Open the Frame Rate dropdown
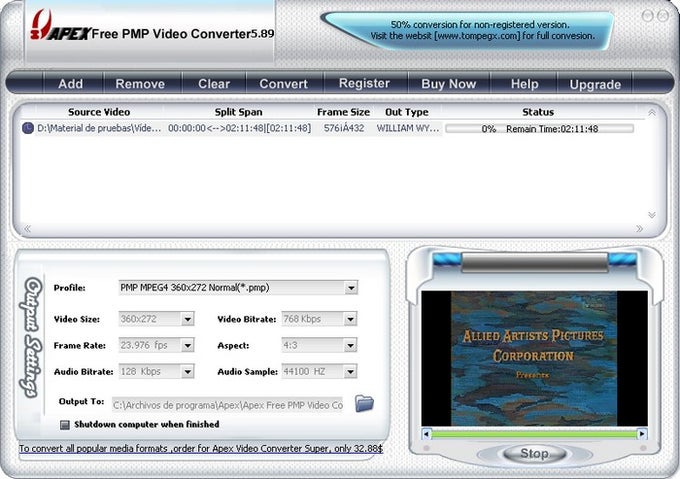Image resolution: width=680 pixels, height=479 pixels. click(187, 345)
